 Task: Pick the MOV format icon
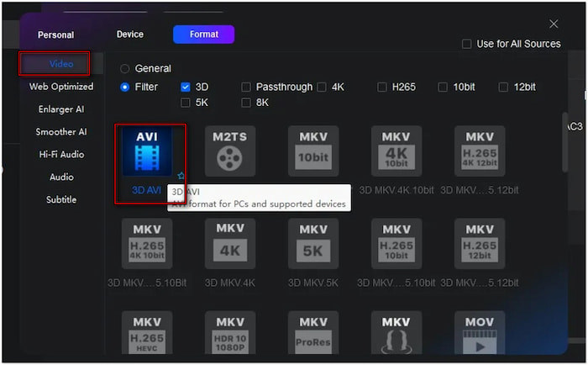[480, 335]
